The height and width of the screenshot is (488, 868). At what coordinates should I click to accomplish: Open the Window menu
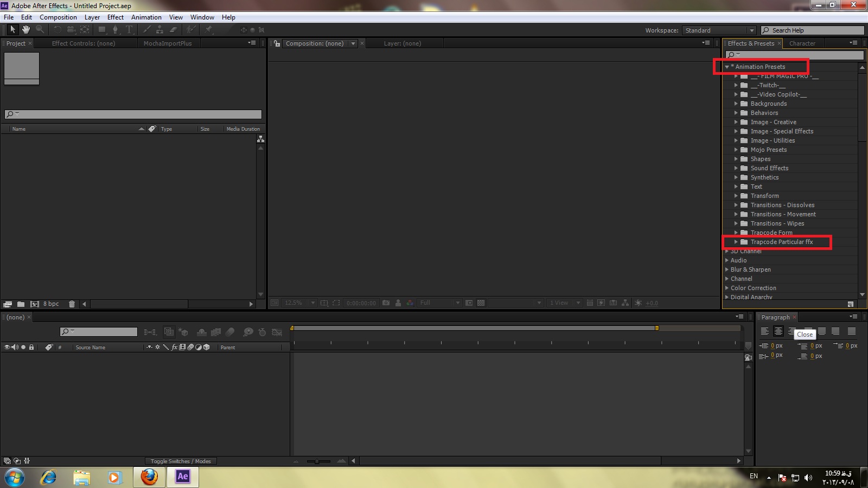[202, 17]
